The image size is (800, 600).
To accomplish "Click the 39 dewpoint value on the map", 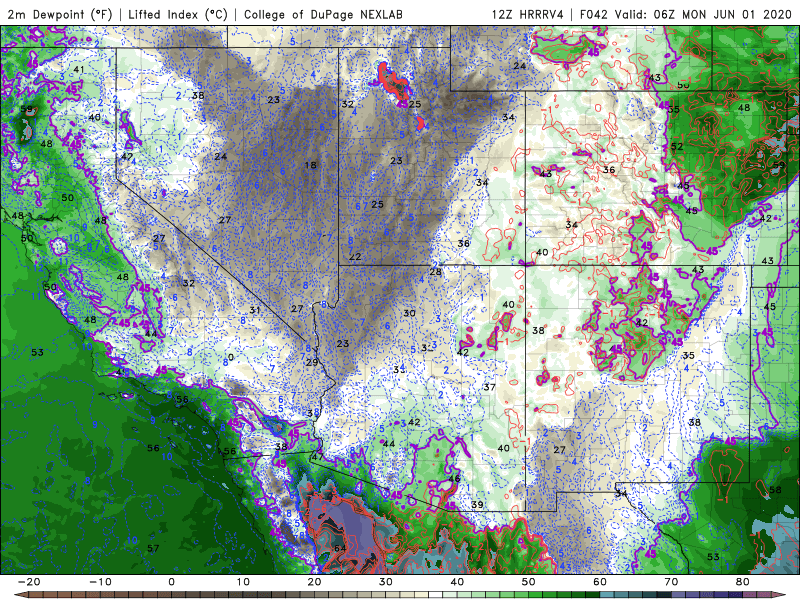I will coord(477,505).
